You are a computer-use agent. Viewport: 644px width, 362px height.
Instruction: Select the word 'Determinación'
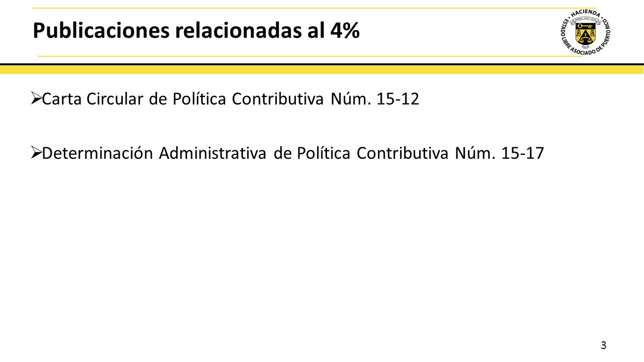(x=98, y=153)
